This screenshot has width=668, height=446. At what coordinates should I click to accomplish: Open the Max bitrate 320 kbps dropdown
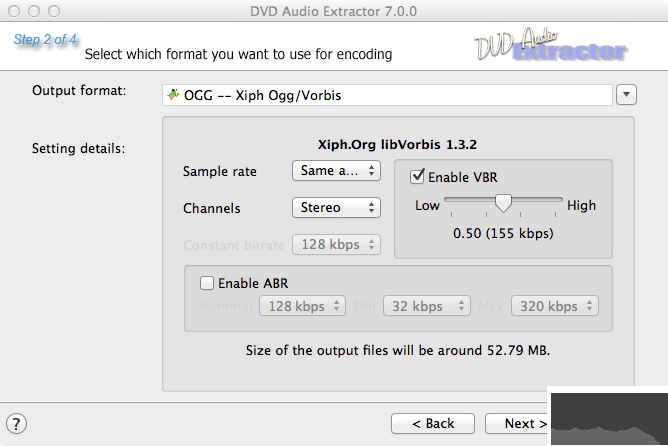[555, 306]
